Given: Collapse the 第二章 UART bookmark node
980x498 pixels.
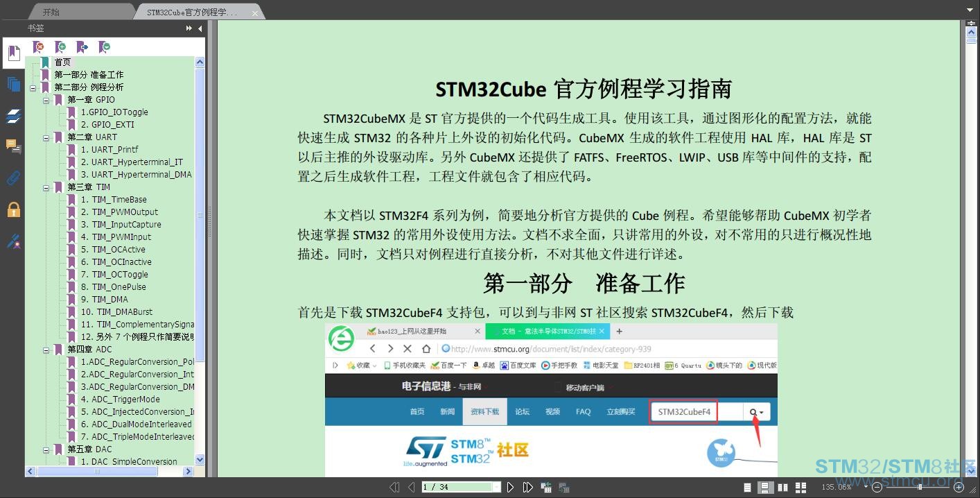Looking at the screenshot, I should (x=46, y=138).
